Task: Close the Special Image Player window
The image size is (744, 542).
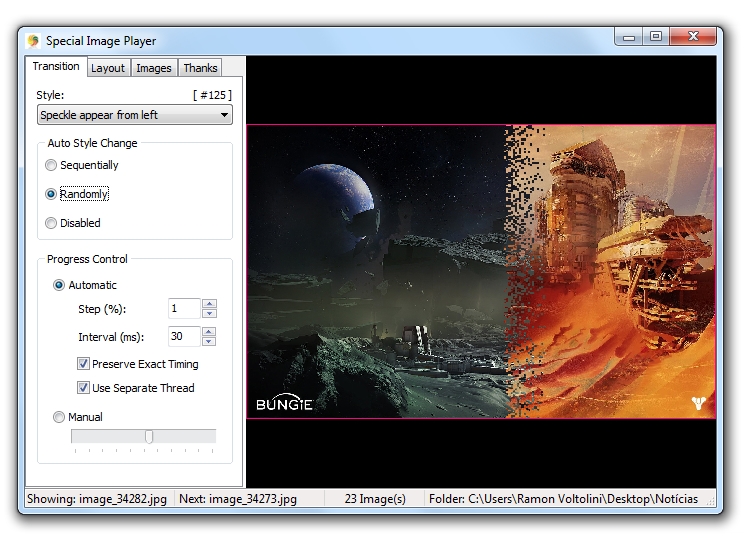Action: tap(693, 37)
